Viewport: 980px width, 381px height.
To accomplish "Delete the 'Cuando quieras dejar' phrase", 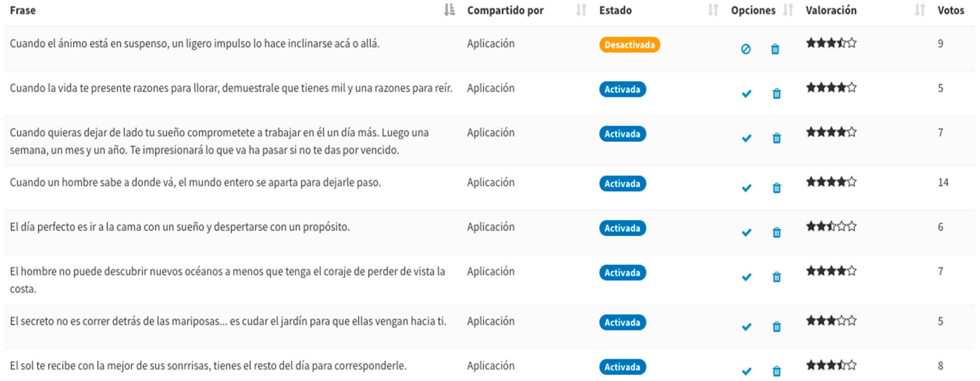I will click(777, 138).
